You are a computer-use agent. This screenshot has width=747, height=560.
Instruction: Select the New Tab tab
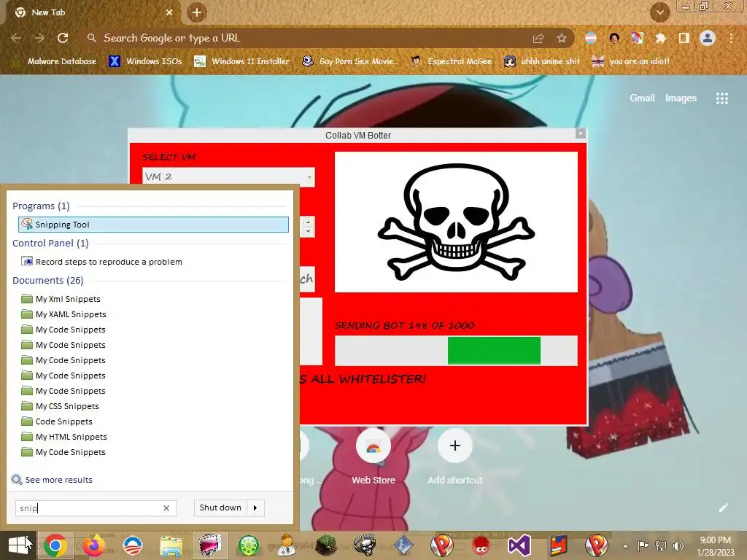[93, 12]
